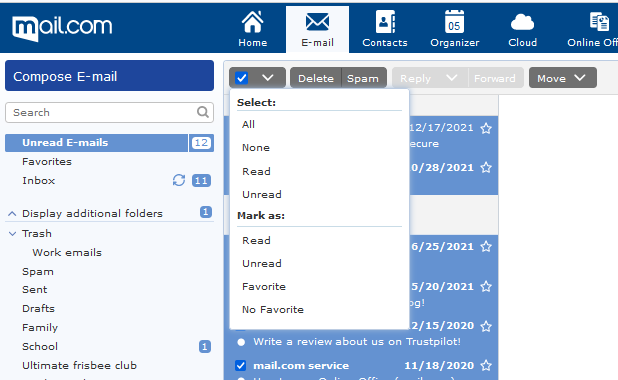Open the School folder

tap(40, 346)
